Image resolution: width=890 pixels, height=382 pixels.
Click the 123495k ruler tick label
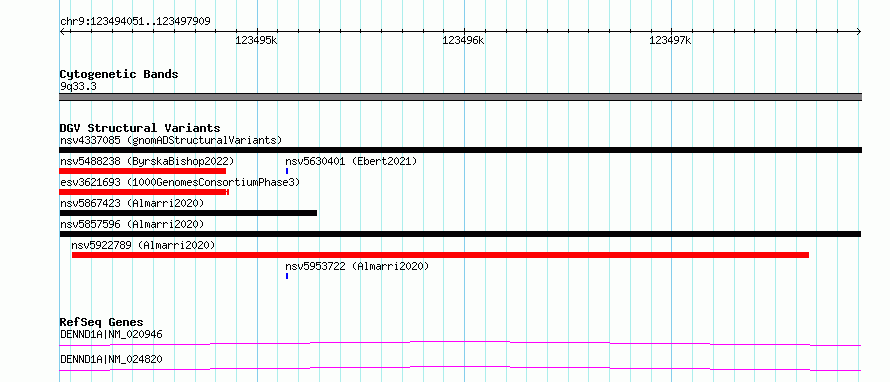[256, 40]
